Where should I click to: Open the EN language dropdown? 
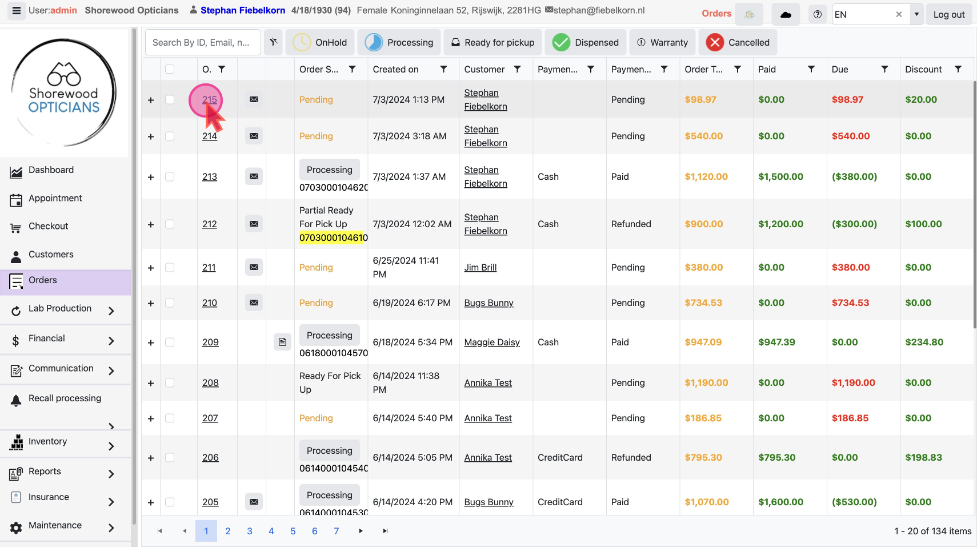(x=916, y=14)
